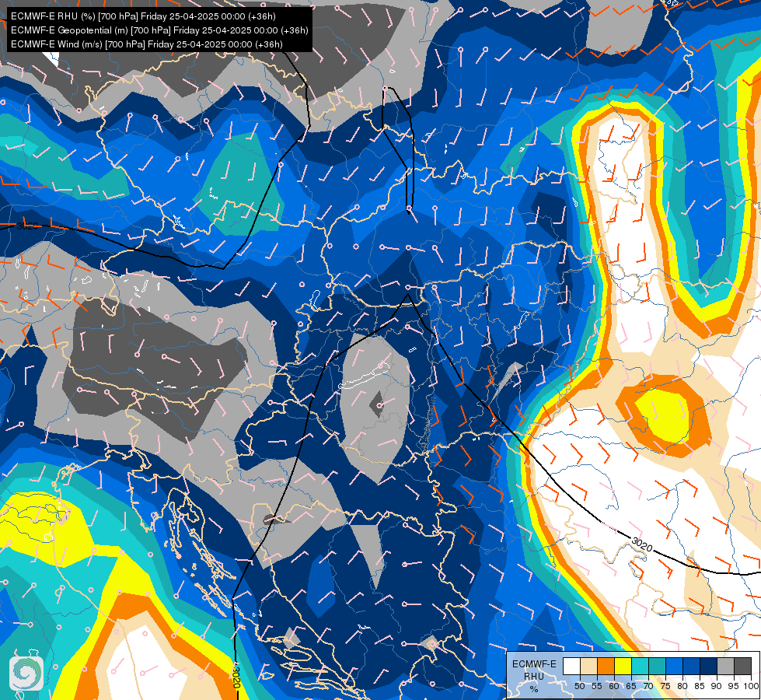Pick the bright blue 75–80 legend swatch
Viewport: 761px width, 700px height.
(x=674, y=666)
